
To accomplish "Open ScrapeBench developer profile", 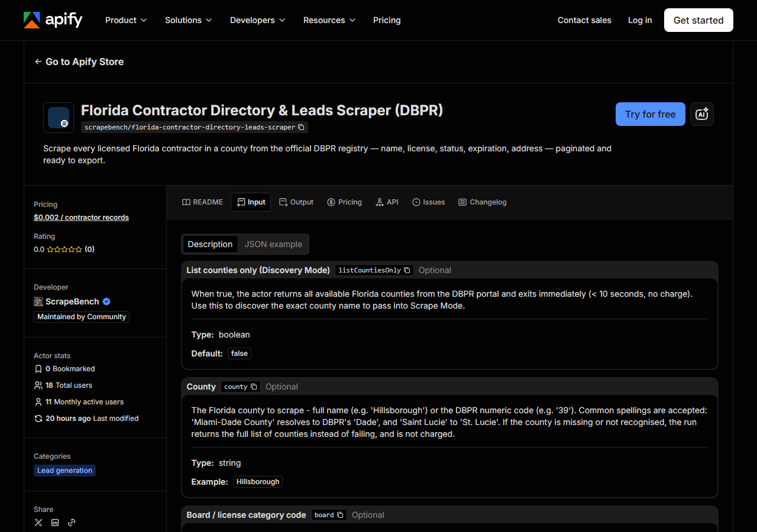I will 73,301.
